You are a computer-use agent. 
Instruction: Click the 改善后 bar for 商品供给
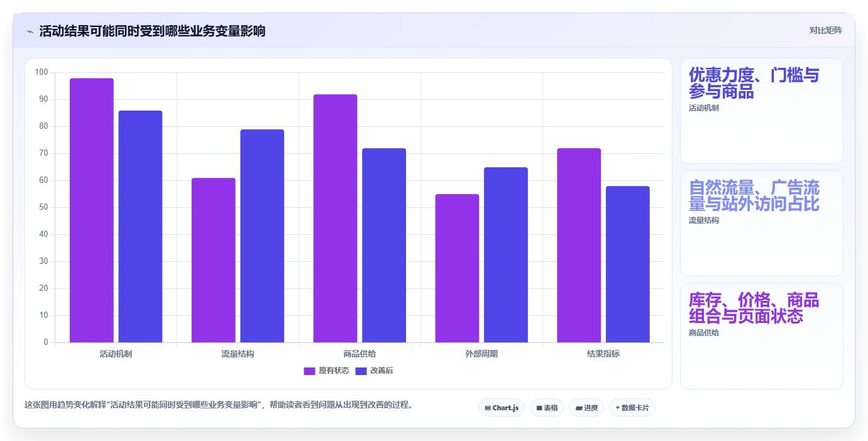pyautogui.click(x=384, y=246)
